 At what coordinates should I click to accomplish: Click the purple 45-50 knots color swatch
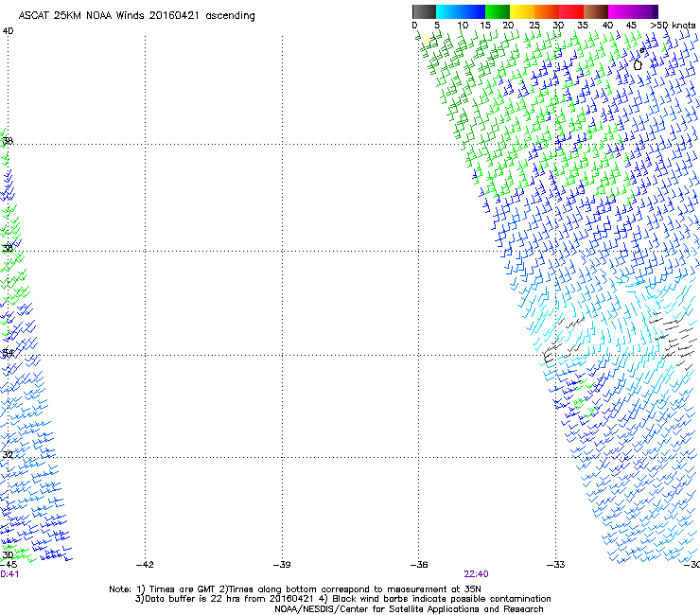click(x=645, y=11)
